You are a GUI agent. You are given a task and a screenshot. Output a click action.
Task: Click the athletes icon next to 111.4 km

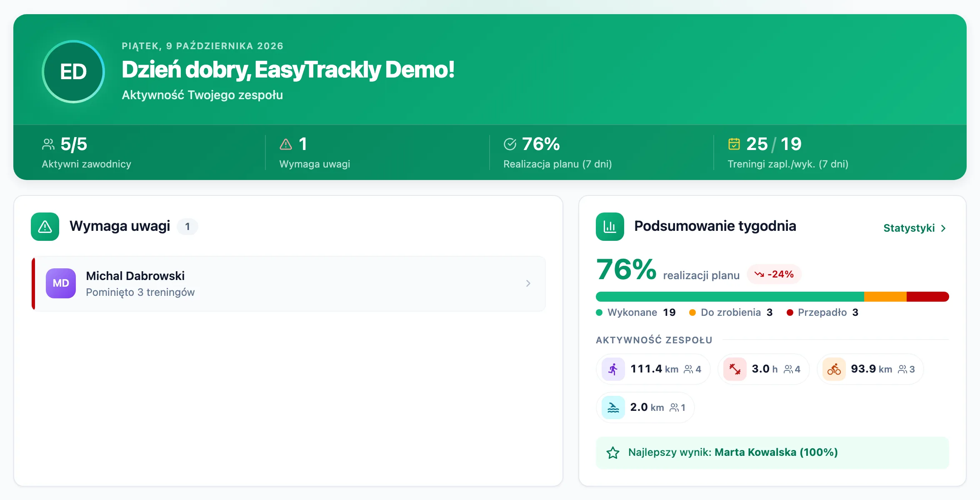tap(689, 369)
